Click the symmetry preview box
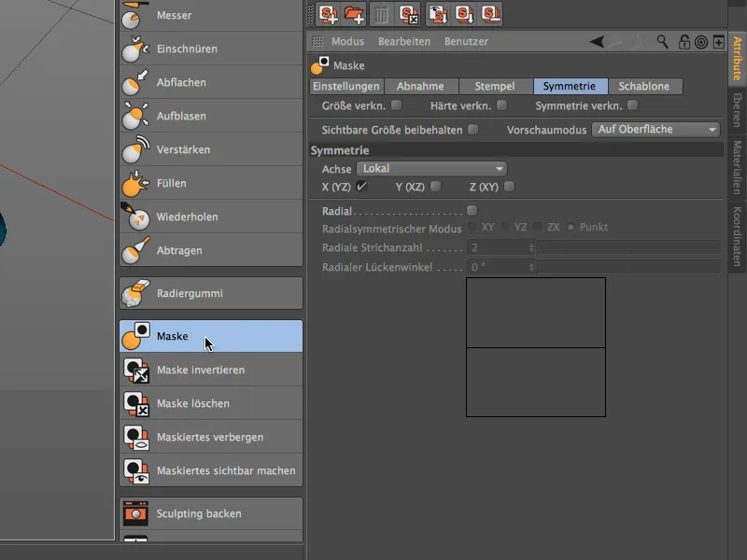Image resolution: width=747 pixels, height=560 pixels. tap(536, 347)
